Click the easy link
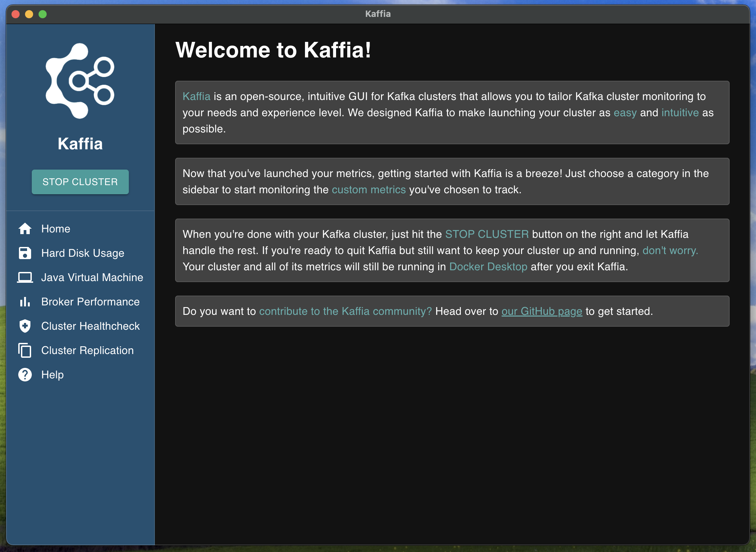This screenshot has height=552, width=756. pos(625,112)
